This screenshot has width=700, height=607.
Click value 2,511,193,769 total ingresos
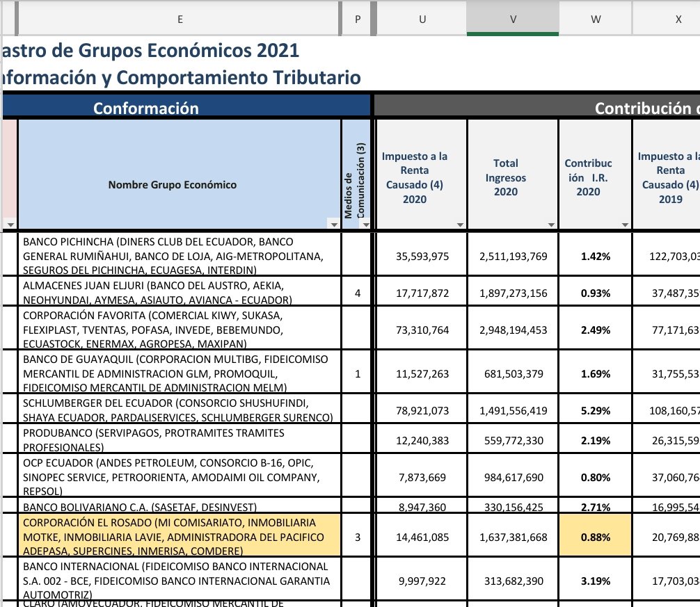514,256
